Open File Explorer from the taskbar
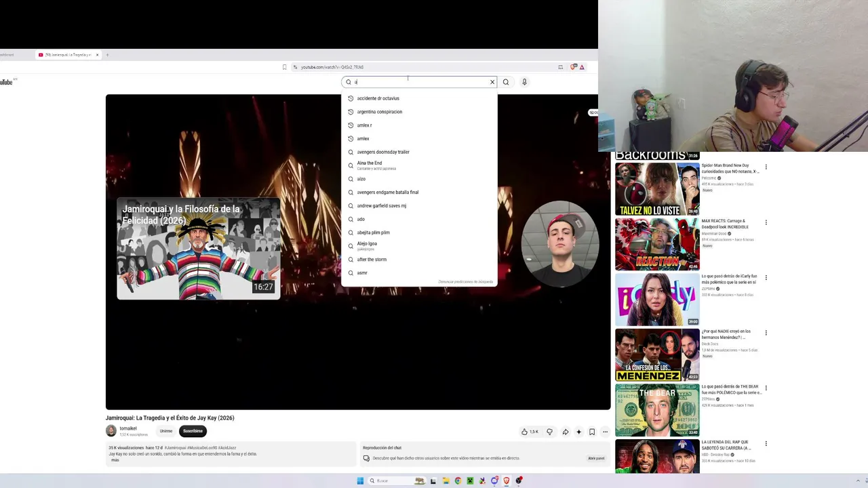 [x=446, y=481]
